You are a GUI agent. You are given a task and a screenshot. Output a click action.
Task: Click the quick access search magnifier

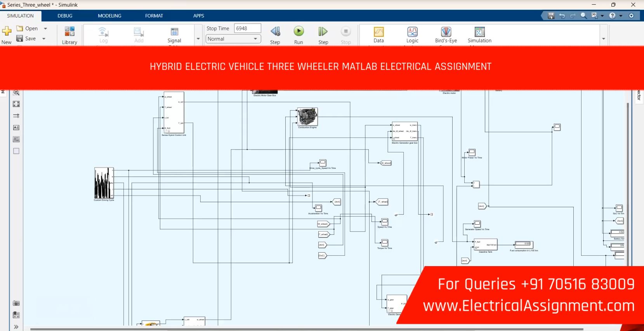click(583, 16)
